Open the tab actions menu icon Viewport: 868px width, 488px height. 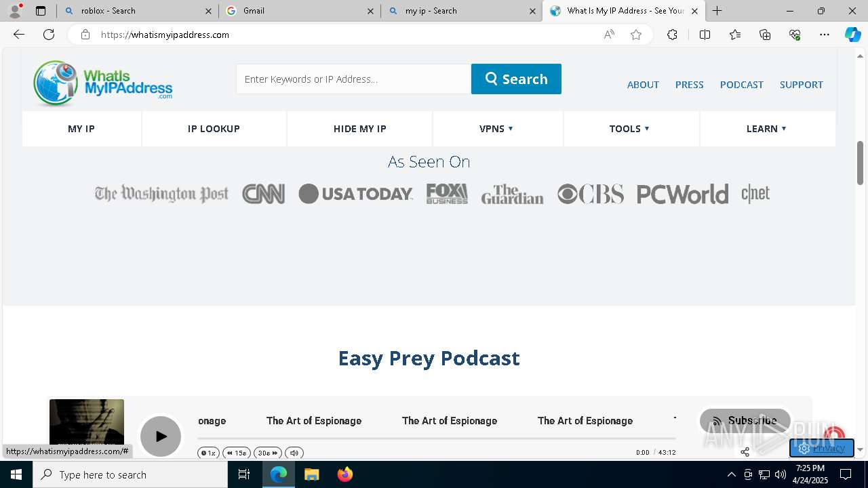41,11
